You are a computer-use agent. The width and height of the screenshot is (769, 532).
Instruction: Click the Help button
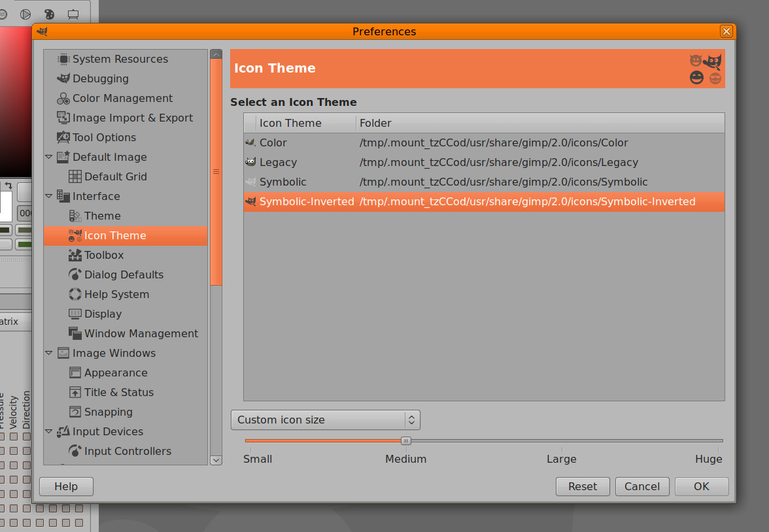coord(66,486)
